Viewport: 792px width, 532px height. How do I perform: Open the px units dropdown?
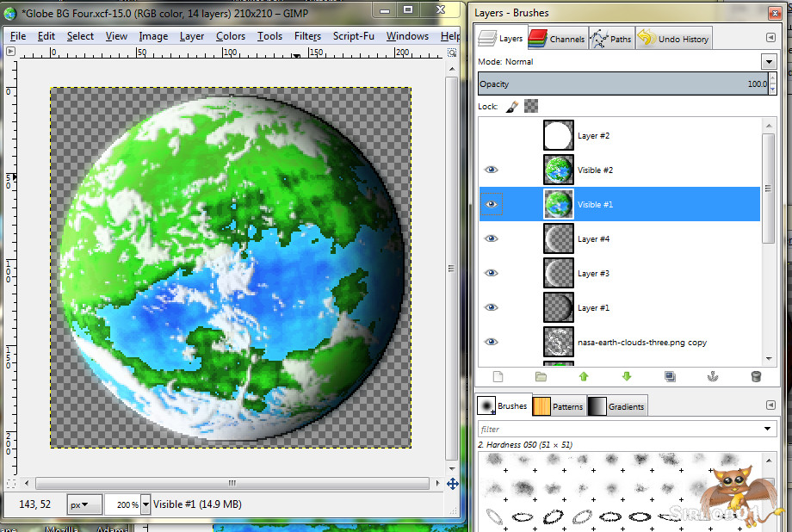click(x=86, y=505)
